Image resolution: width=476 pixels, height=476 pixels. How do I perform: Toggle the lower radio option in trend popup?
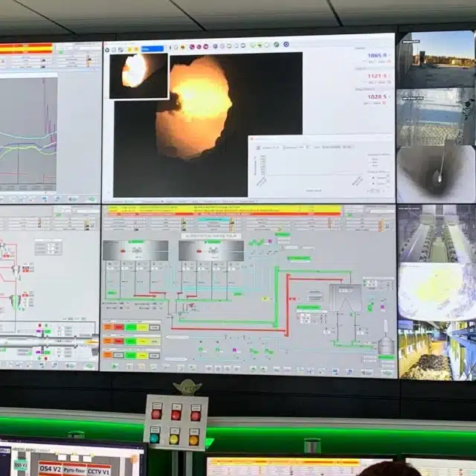373,184
